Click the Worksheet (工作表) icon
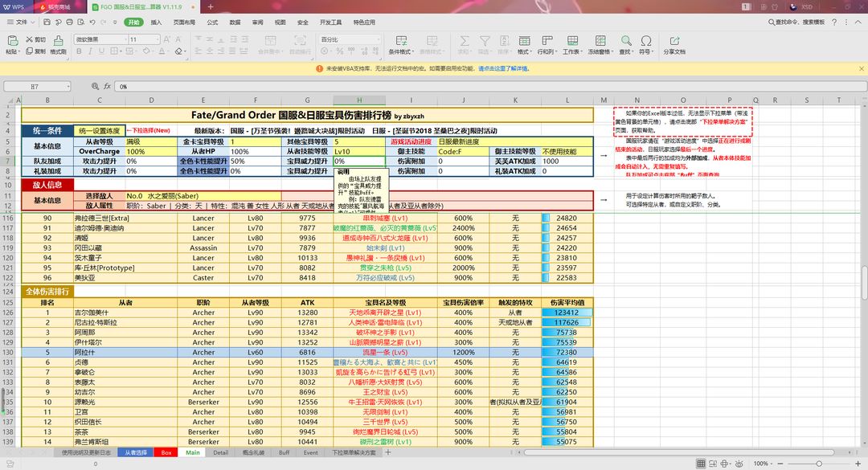868x470 pixels. coord(572,40)
